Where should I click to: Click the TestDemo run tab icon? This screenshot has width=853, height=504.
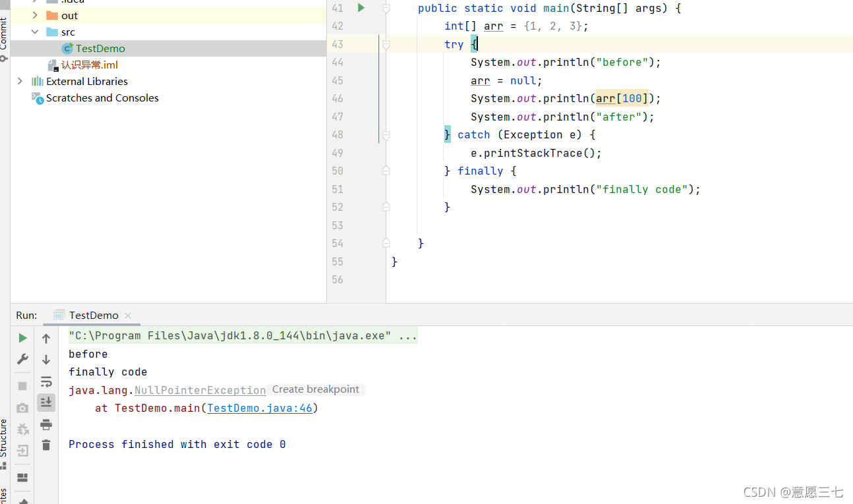point(59,315)
